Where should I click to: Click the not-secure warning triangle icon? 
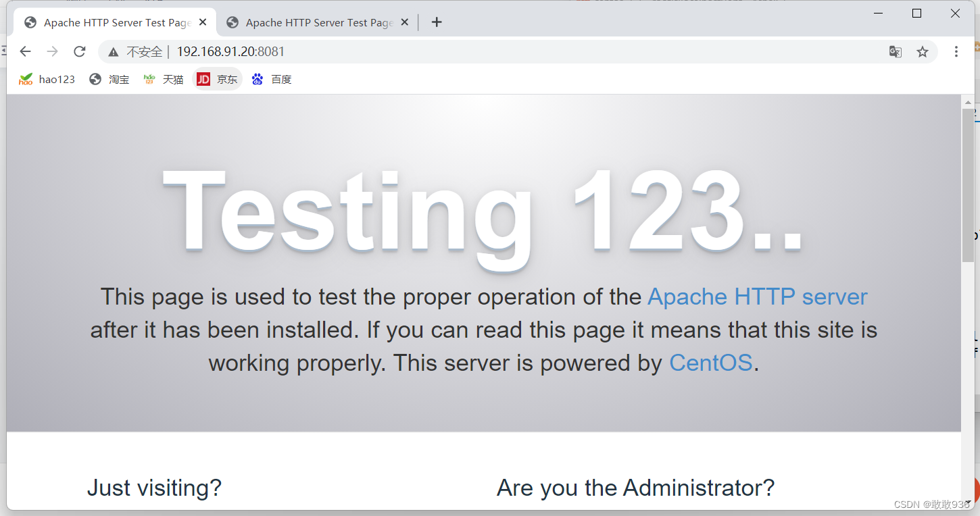(113, 52)
